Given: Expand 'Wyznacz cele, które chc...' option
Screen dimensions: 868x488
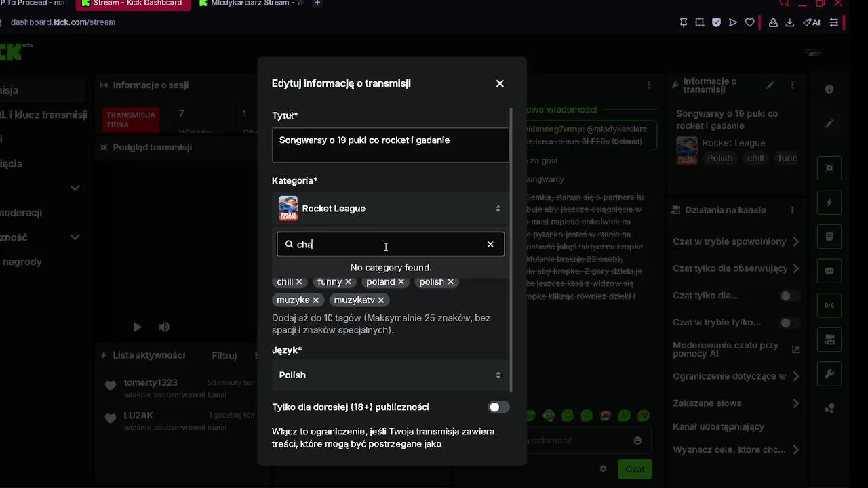Looking at the screenshot, I should click(795, 449).
